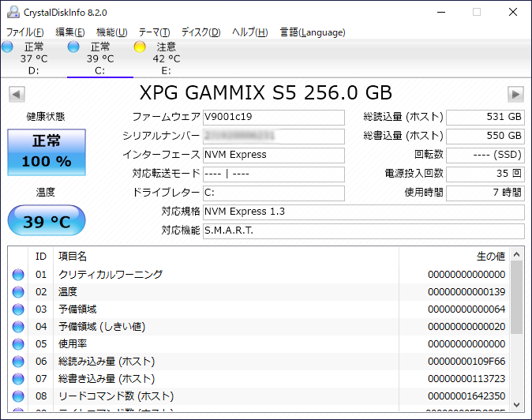
Task: Click the features field S.M.A.R.T.
Action: point(364,231)
